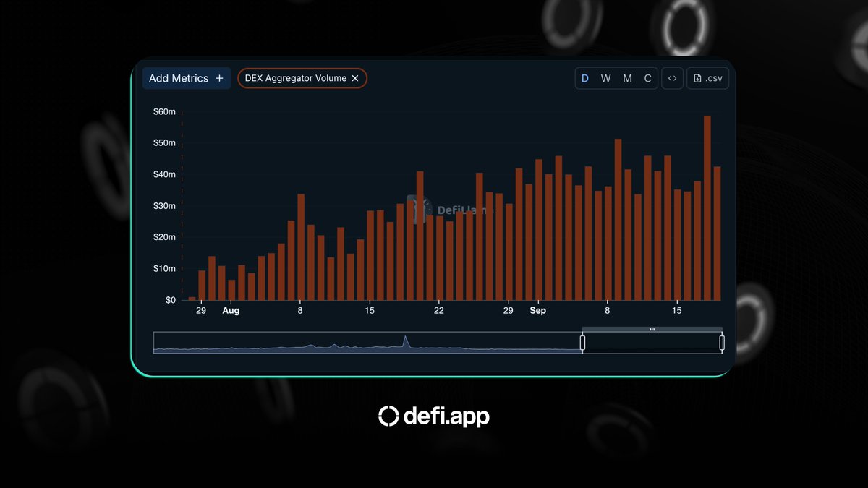Enable weekly view by selecting W

(x=605, y=78)
